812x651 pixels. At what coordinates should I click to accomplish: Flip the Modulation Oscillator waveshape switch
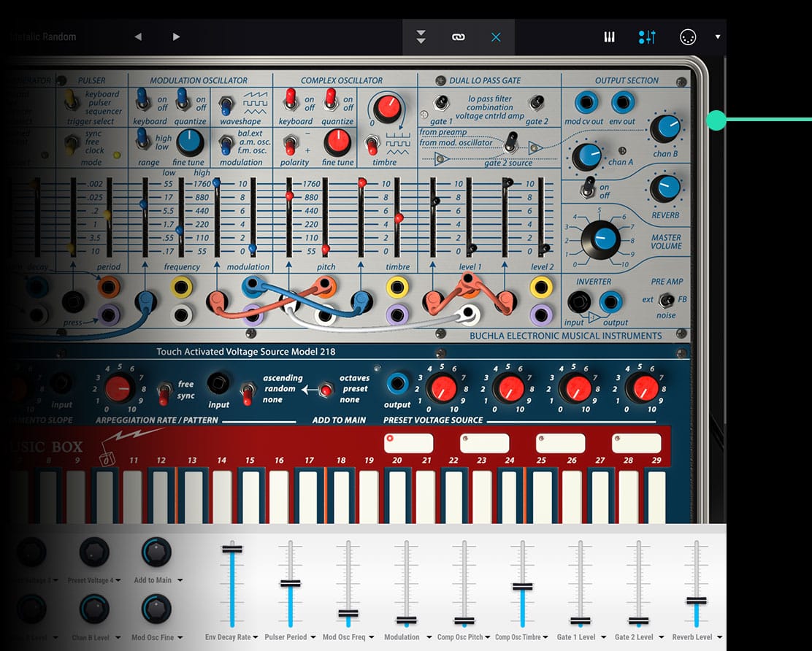tap(226, 104)
